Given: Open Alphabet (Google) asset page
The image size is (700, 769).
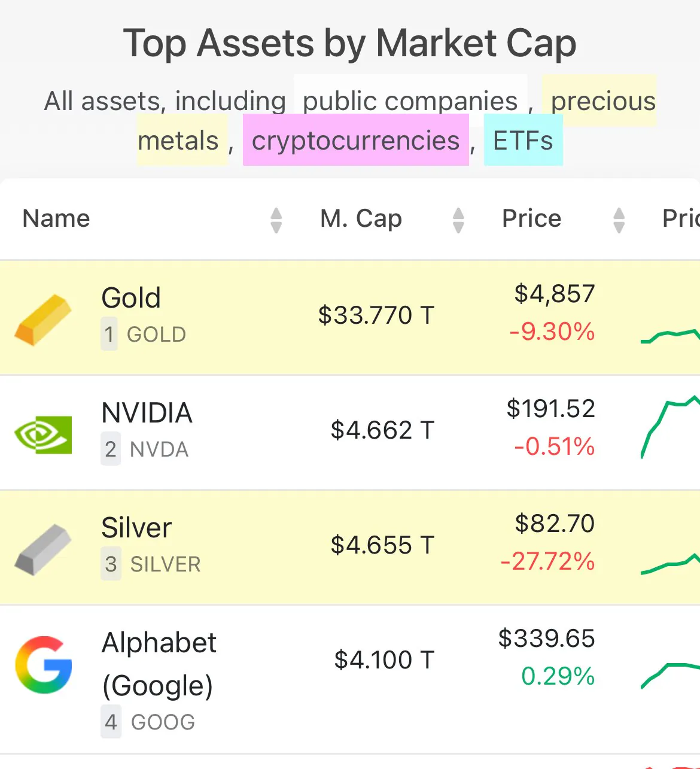Looking at the screenshot, I should [x=159, y=664].
